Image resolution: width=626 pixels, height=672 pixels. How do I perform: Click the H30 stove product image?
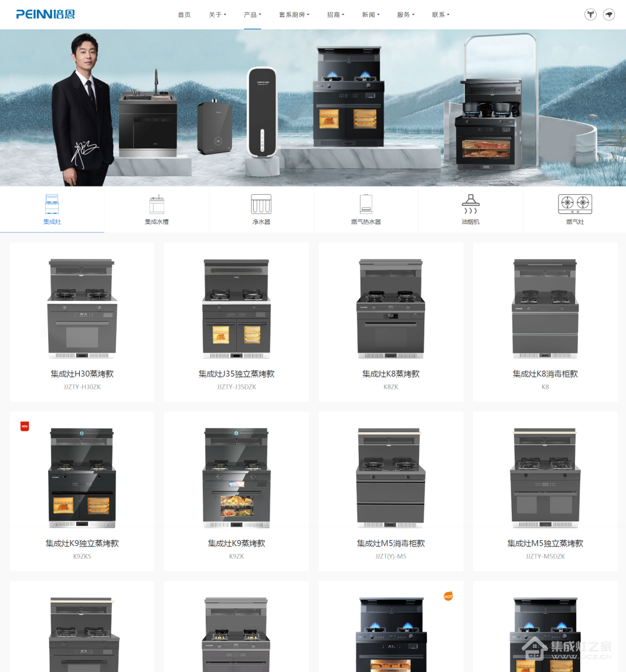[82, 308]
